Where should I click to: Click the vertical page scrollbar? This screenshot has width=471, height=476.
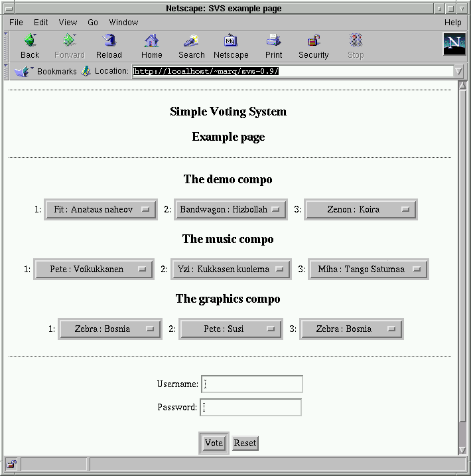[x=462, y=266]
